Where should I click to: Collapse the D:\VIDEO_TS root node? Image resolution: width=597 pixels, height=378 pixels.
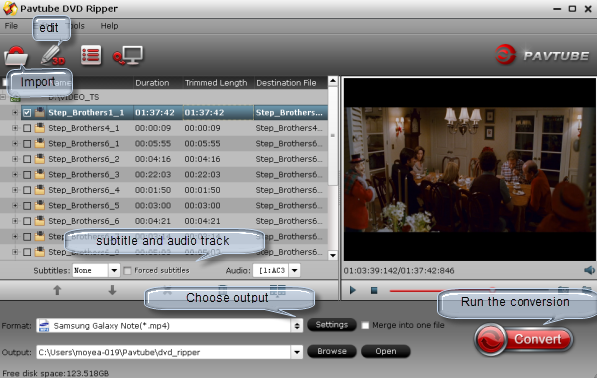point(3,97)
